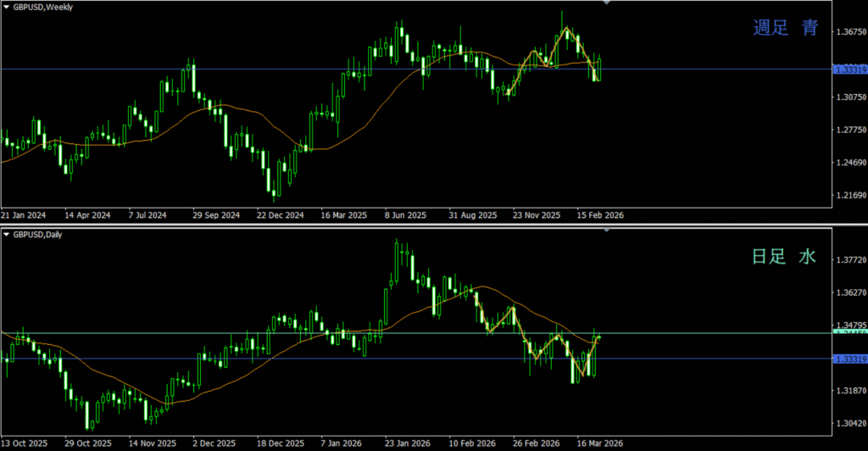Select the 日足 水 text label
This screenshot has height=451, width=868.
(x=784, y=256)
